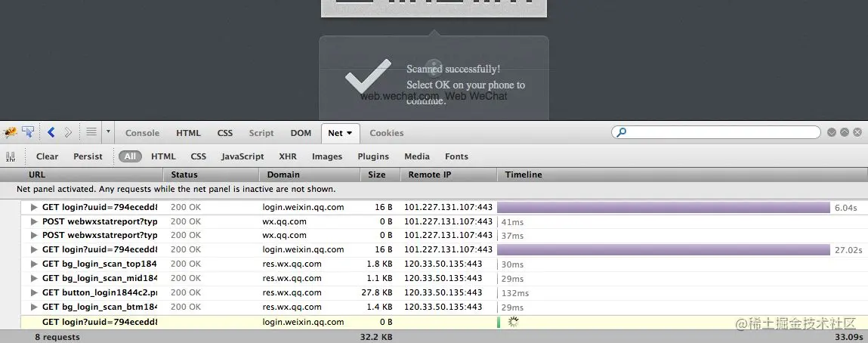Select the All filter
The width and height of the screenshot is (868, 343).
[130, 156]
